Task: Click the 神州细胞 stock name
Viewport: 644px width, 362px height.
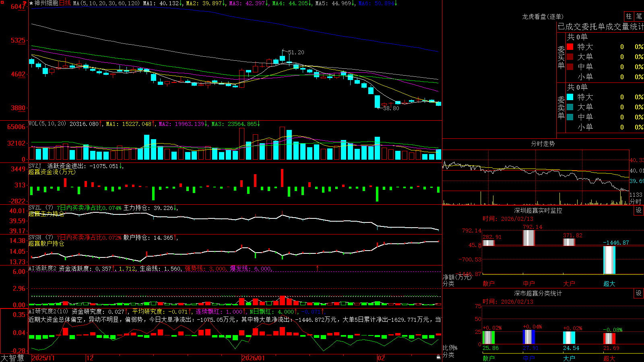Action: 46,3
